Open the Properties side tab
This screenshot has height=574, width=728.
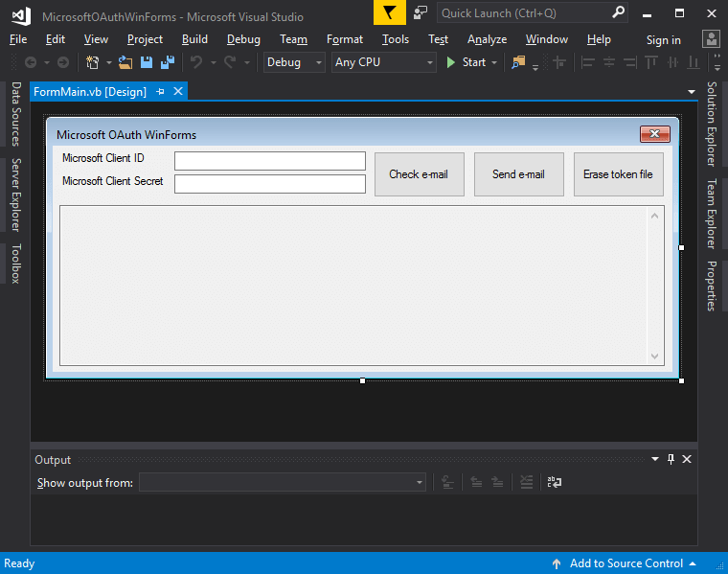click(x=712, y=286)
